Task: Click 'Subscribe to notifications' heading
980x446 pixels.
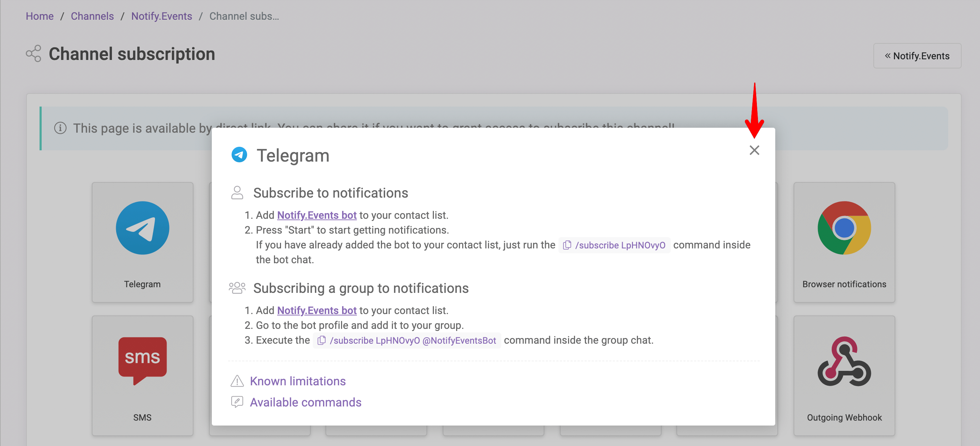Action: (330, 193)
